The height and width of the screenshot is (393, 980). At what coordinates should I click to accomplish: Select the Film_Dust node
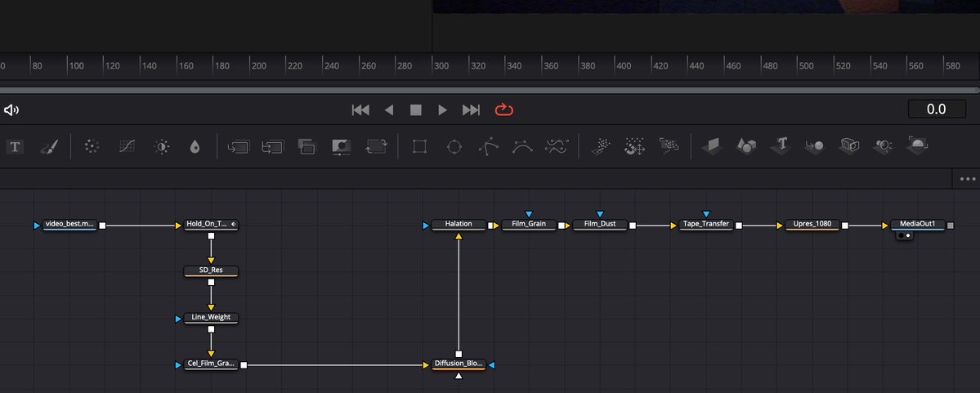tap(600, 225)
